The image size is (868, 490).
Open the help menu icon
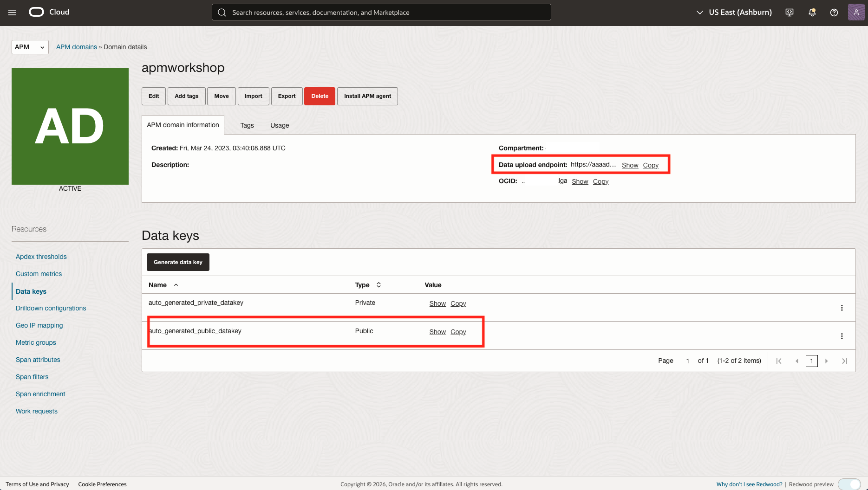834,12
